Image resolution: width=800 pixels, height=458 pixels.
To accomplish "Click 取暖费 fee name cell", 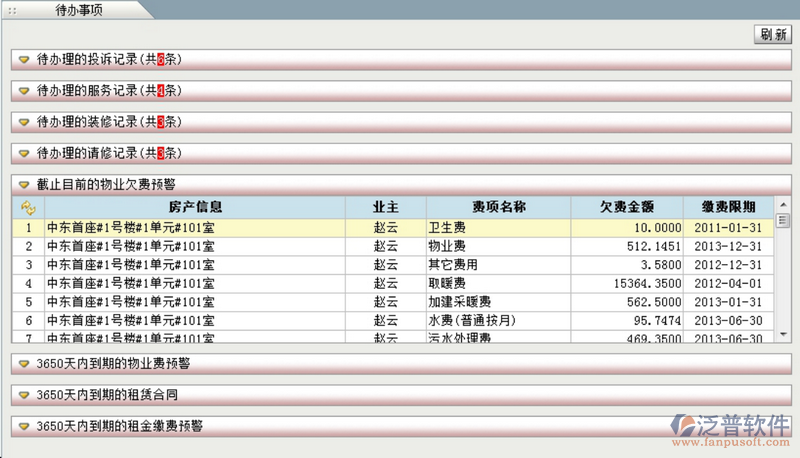I will (x=499, y=284).
